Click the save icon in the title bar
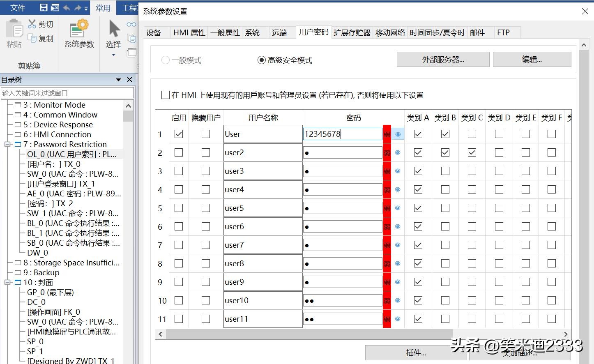Image resolution: width=594 pixels, height=364 pixels. (44, 7)
